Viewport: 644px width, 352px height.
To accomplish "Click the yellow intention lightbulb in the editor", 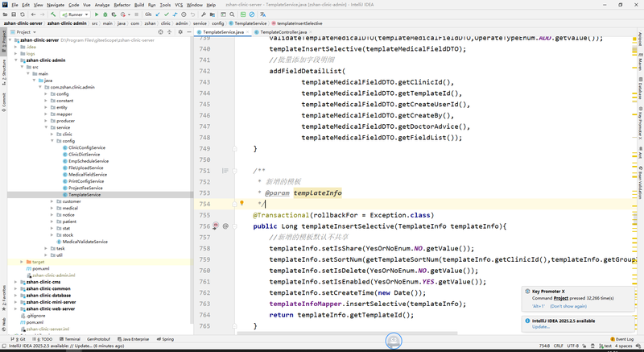I will tap(242, 204).
